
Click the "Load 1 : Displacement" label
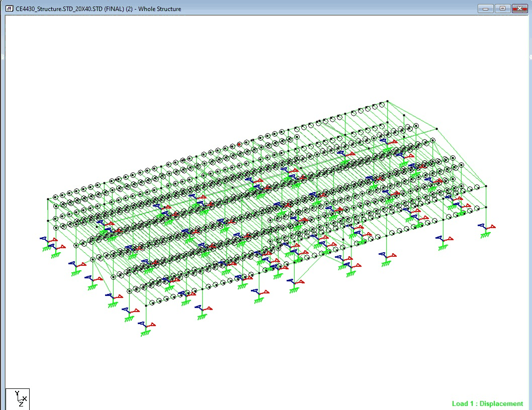pyautogui.click(x=487, y=403)
